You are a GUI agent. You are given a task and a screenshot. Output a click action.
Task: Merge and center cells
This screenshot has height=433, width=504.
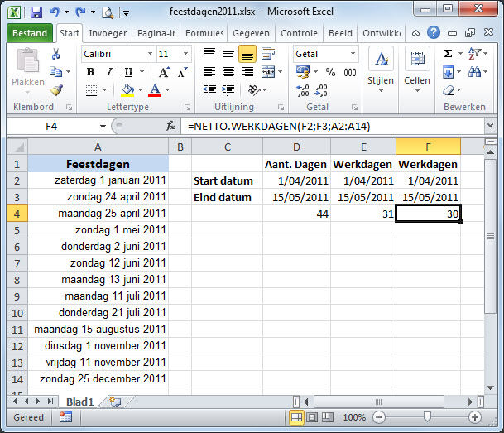[x=268, y=72]
